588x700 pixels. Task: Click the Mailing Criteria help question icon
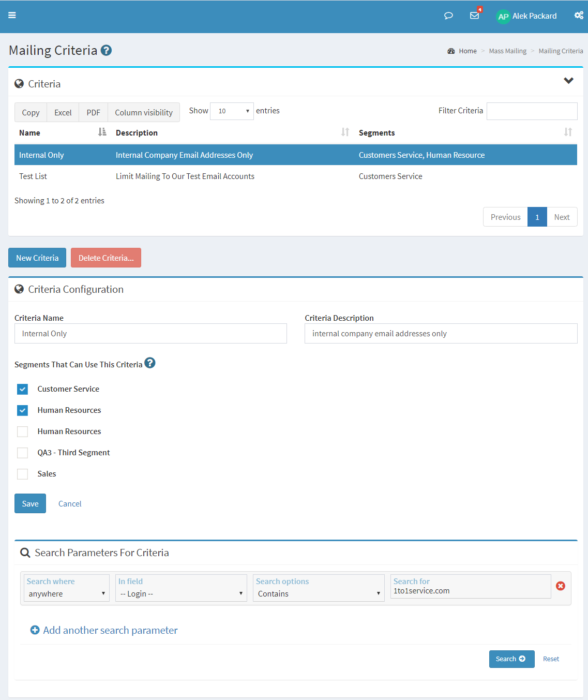click(x=107, y=50)
